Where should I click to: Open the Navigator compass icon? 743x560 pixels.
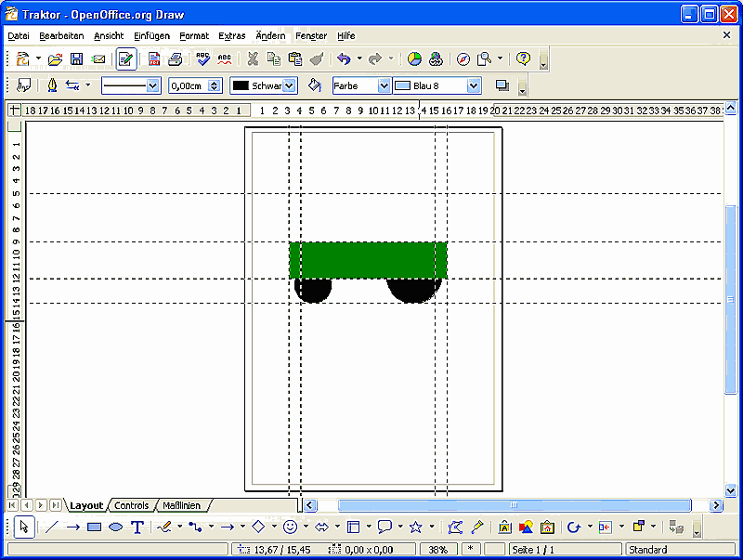coord(463,59)
